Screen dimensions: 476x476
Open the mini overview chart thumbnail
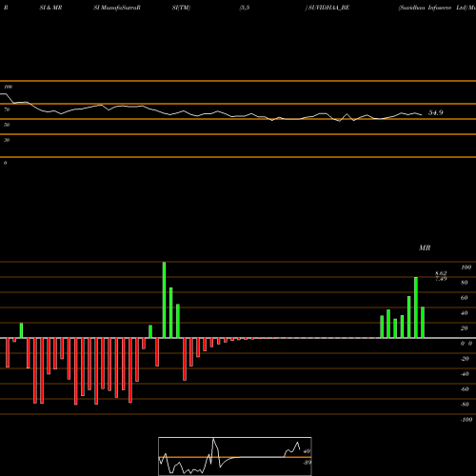(x=235, y=456)
